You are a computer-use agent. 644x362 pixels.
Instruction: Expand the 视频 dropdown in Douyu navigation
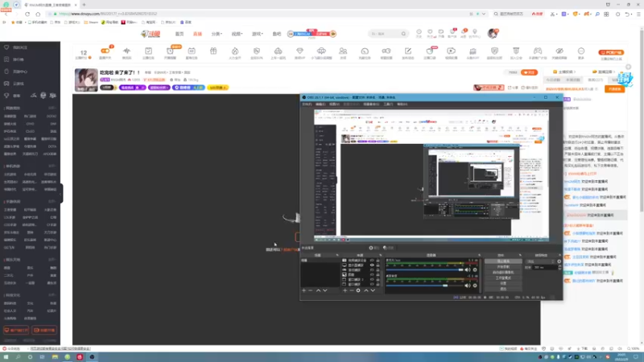237,34
